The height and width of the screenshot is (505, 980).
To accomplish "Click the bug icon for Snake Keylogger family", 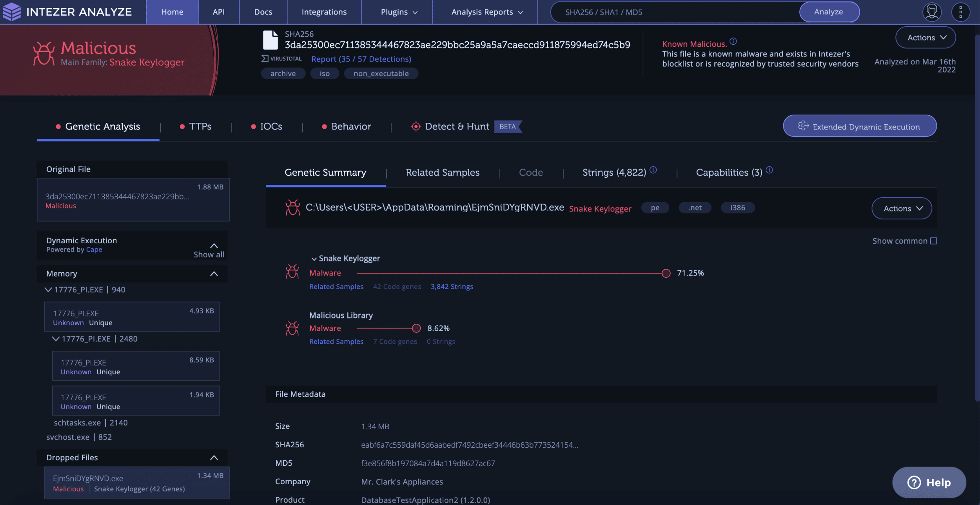I will point(292,272).
